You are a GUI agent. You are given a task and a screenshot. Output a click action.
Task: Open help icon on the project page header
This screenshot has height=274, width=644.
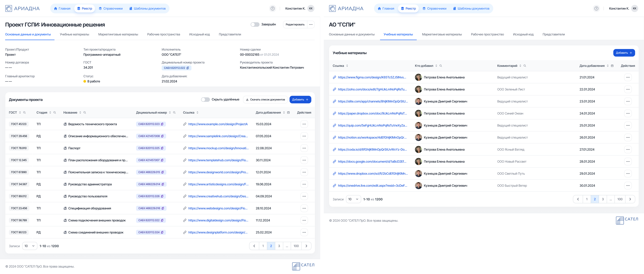point(273,8)
